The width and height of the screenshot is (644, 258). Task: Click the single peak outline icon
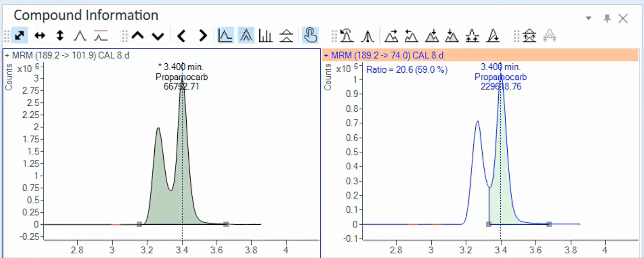tap(80, 35)
